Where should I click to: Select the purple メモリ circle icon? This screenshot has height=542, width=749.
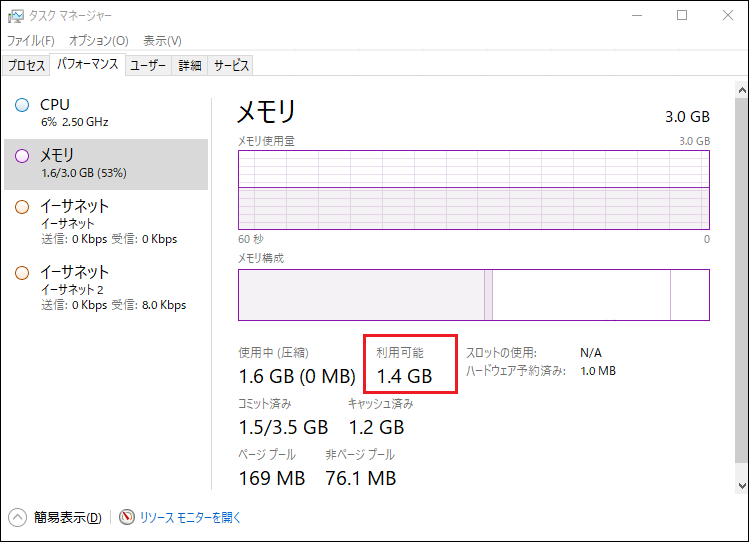pyautogui.click(x=22, y=156)
